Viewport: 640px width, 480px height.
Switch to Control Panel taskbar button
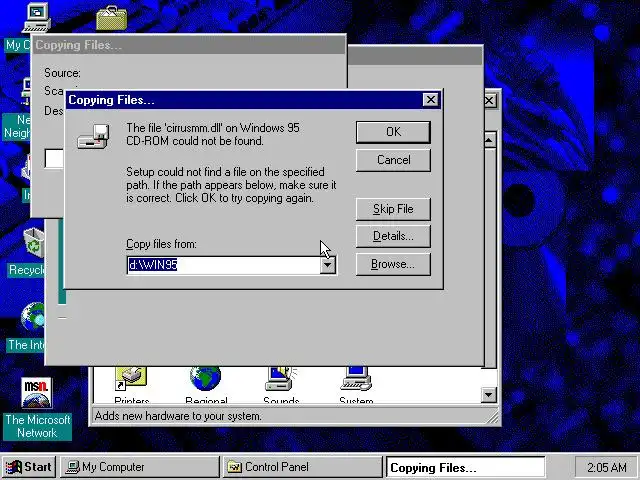pyautogui.click(x=302, y=467)
